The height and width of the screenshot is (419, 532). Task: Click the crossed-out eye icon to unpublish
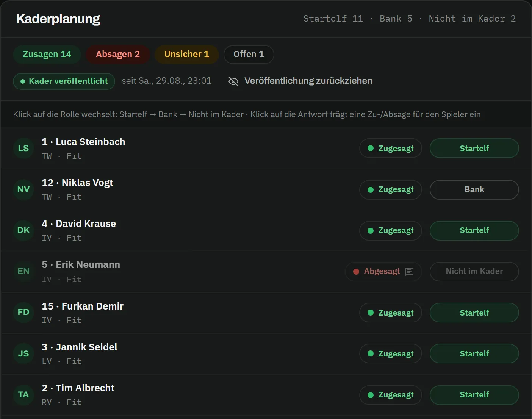pyautogui.click(x=233, y=81)
